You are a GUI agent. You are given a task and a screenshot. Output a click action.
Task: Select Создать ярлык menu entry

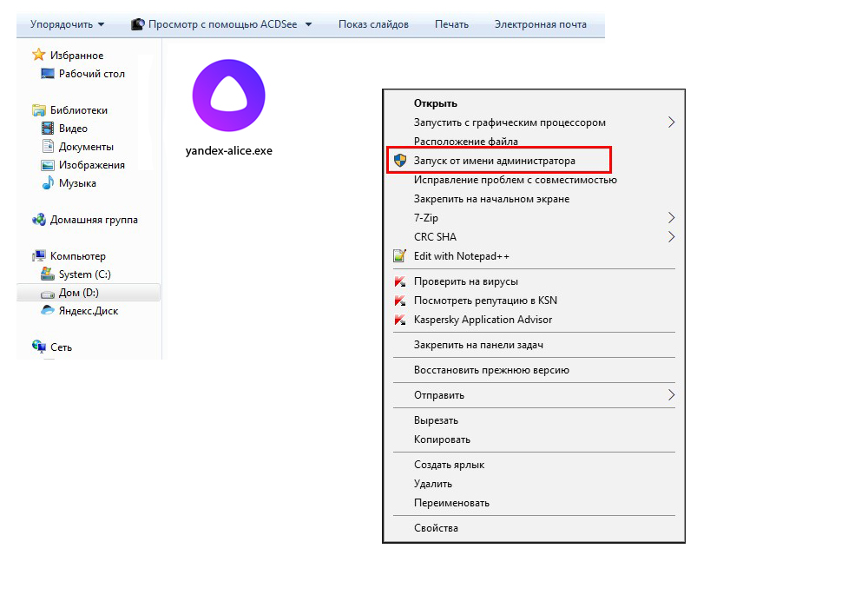click(x=449, y=465)
